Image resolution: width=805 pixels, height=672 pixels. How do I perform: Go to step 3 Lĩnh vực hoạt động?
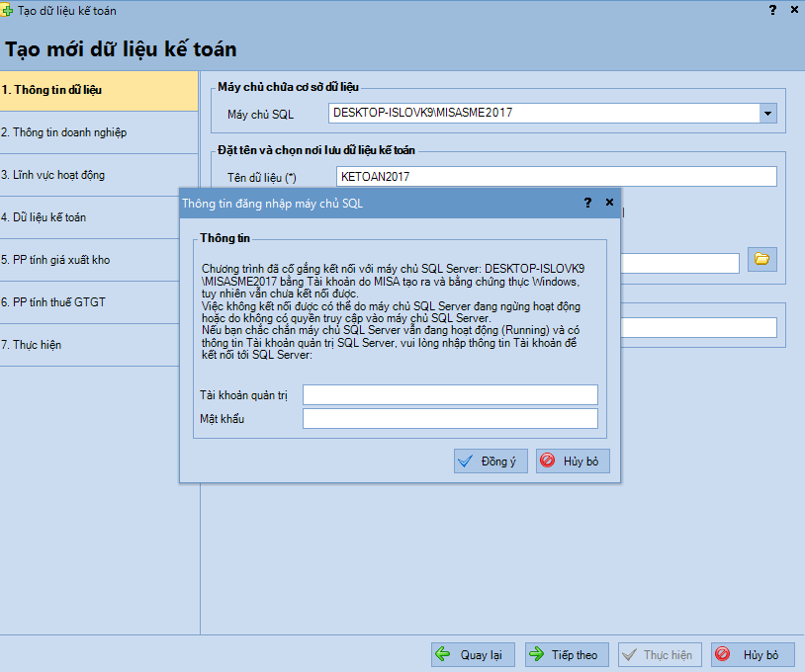point(99,175)
